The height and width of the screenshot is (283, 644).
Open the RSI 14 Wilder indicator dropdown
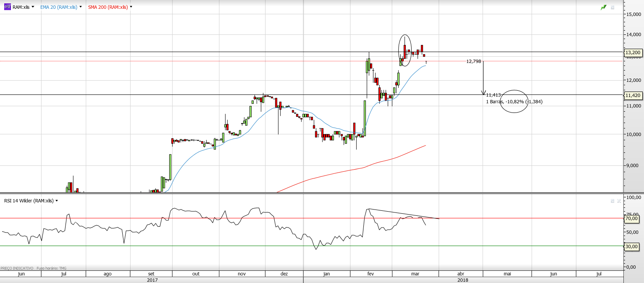[x=57, y=201]
